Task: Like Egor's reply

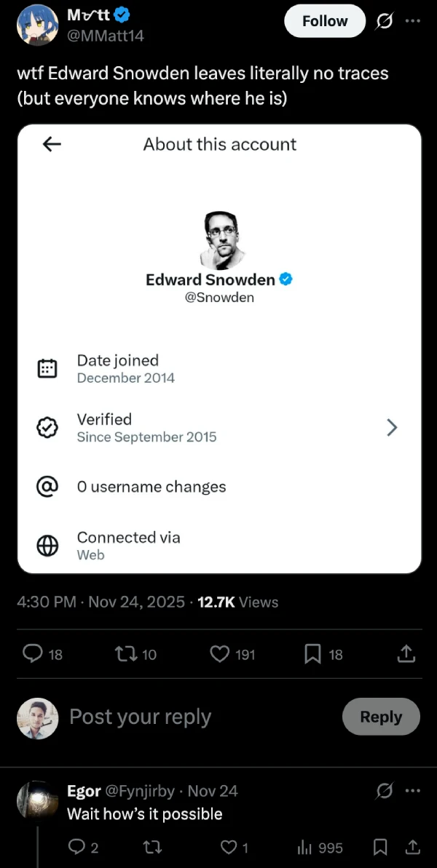Action: coord(229,848)
